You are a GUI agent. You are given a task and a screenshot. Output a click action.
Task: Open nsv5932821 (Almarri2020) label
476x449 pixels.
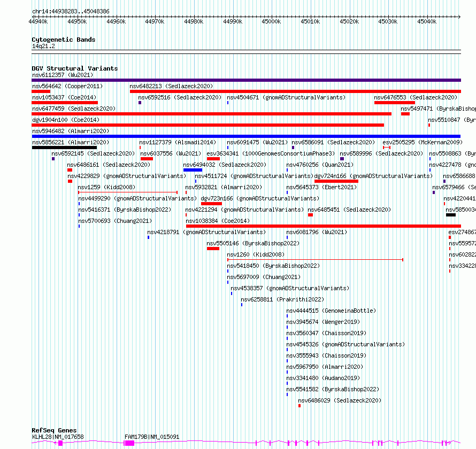pos(224,187)
